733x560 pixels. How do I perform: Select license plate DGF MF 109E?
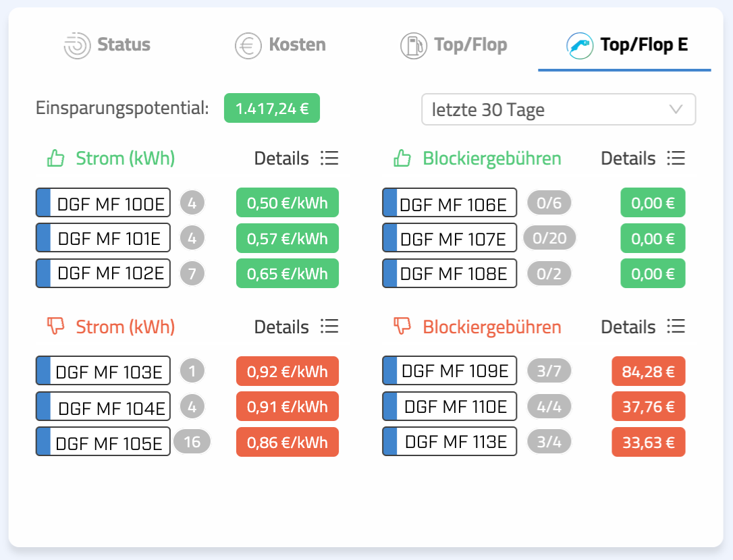(450, 370)
